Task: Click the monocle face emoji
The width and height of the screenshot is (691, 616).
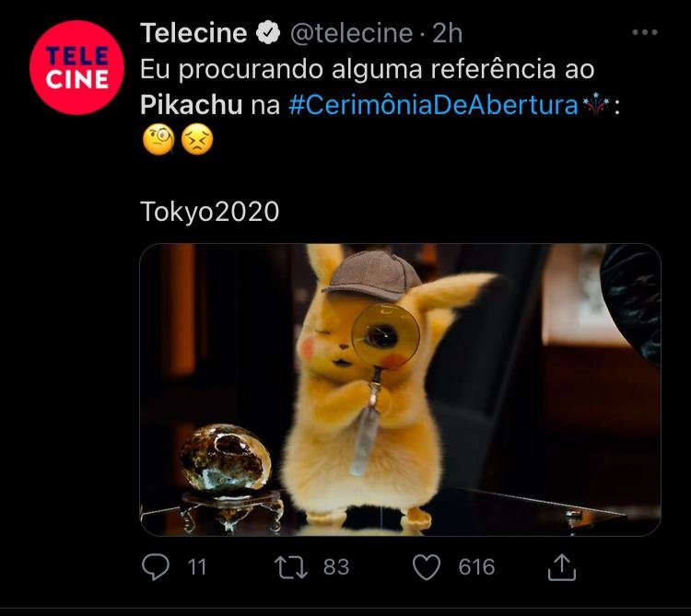Action: 158,140
